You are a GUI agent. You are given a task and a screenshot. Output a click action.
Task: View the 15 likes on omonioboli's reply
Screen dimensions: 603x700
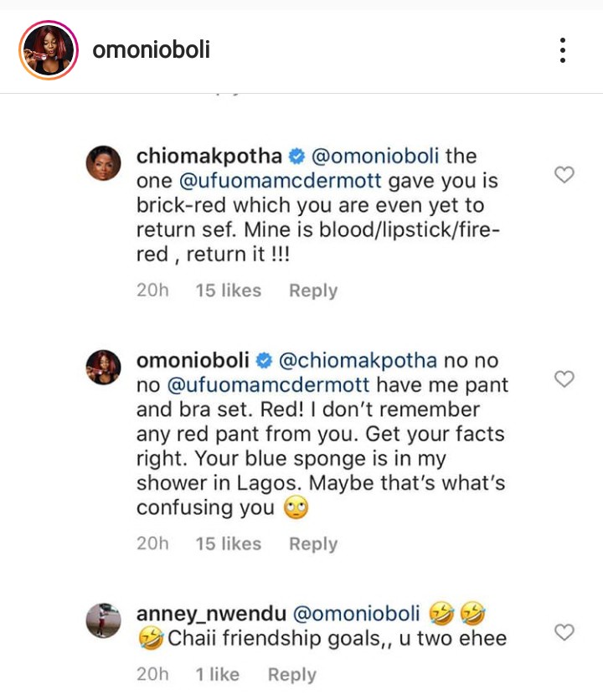click(x=228, y=543)
